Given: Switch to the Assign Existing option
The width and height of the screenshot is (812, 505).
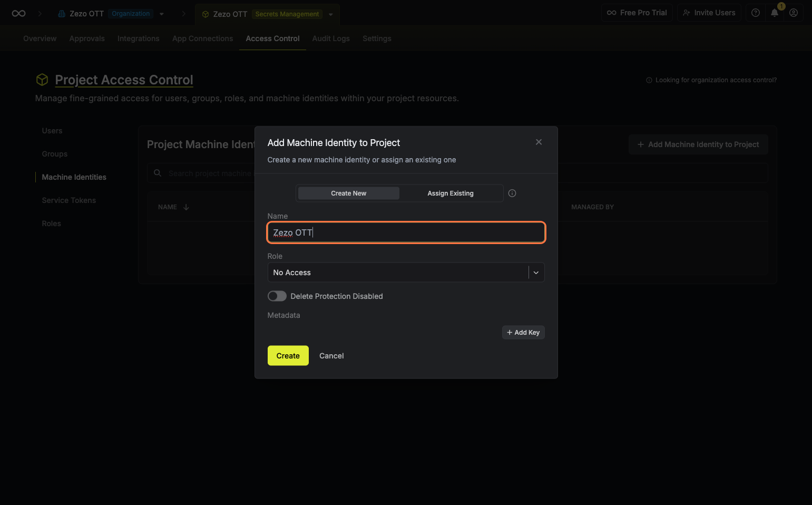Looking at the screenshot, I should 450,193.
